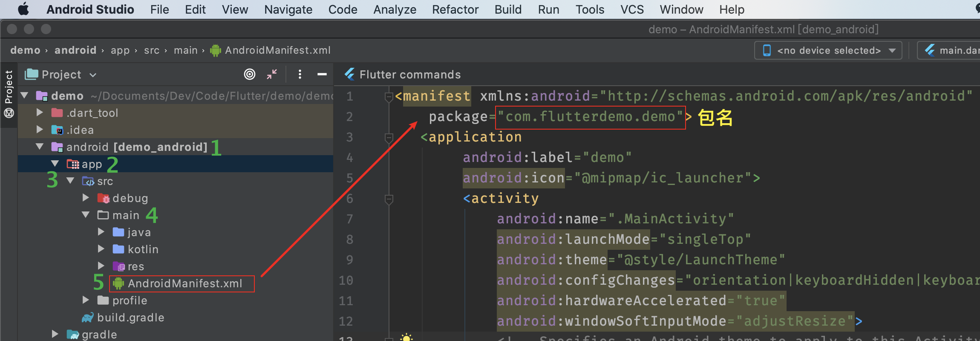Image resolution: width=980 pixels, height=341 pixels.
Task: Click the app breadcrumb
Action: click(x=120, y=50)
